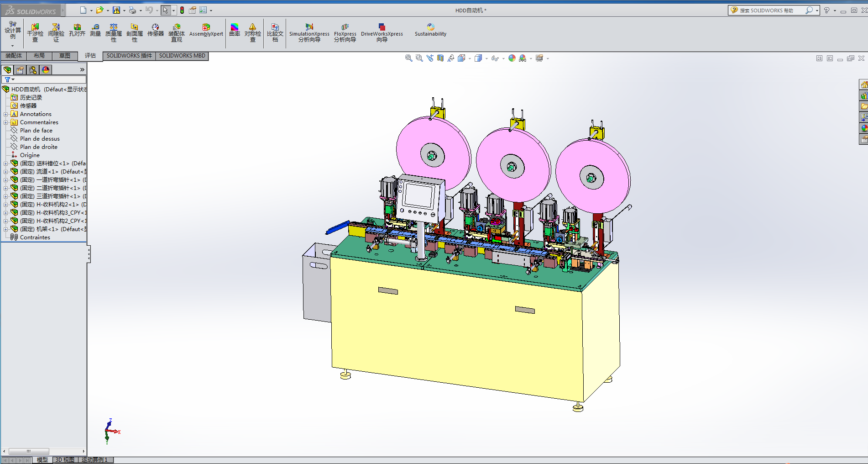Expand the Annotations tree node
Image resolution: width=868 pixels, height=464 pixels.
coord(5,114)
